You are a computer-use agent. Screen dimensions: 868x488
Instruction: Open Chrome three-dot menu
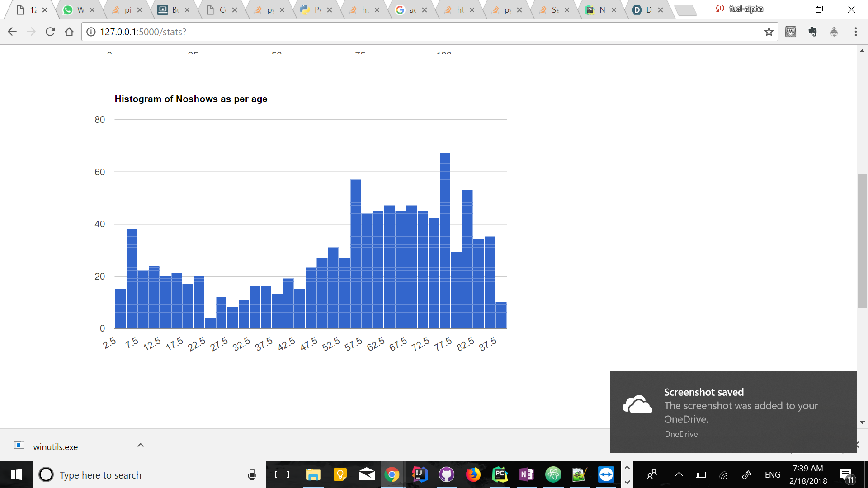point(855,32)
